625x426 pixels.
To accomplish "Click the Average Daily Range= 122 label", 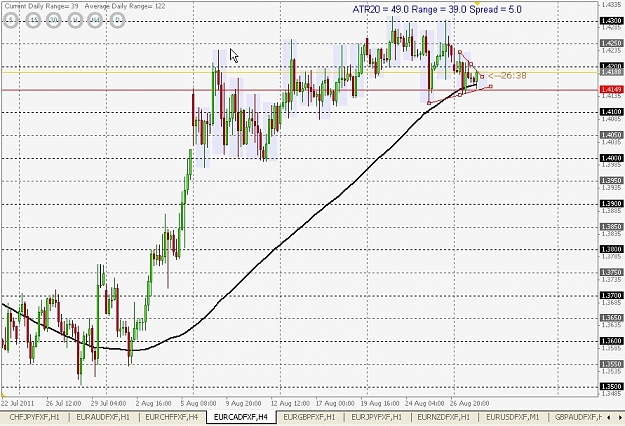I will point(126,6).
